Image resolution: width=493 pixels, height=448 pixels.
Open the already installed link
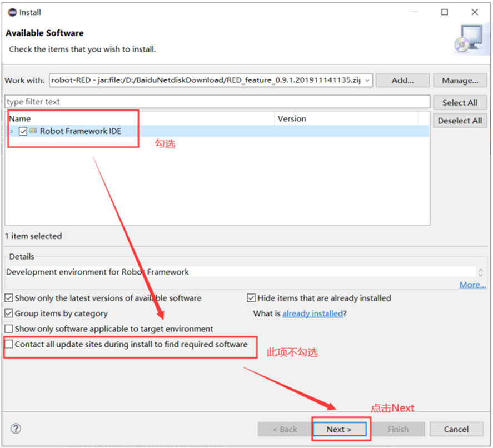pos(312,313)
